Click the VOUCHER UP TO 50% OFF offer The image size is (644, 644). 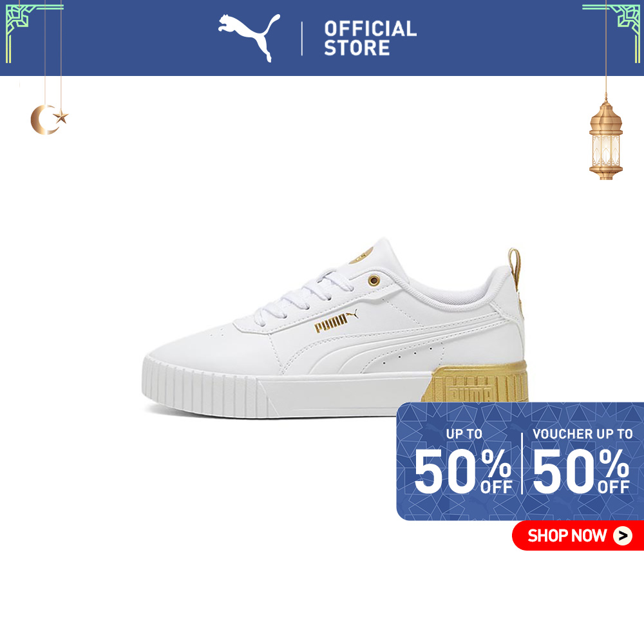coord(582,461)
